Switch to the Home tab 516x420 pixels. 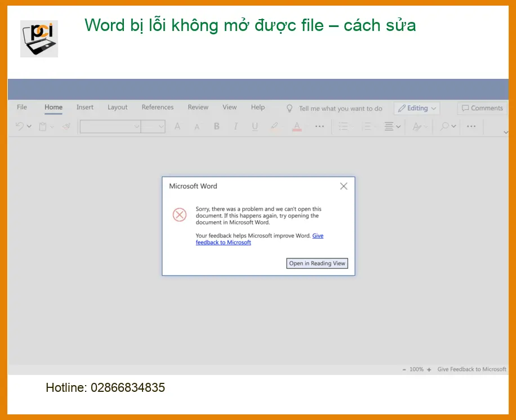(54, 107)
